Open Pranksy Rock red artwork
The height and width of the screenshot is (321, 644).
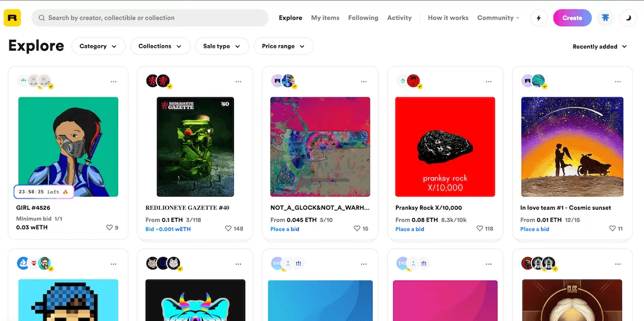click(445, 146)
